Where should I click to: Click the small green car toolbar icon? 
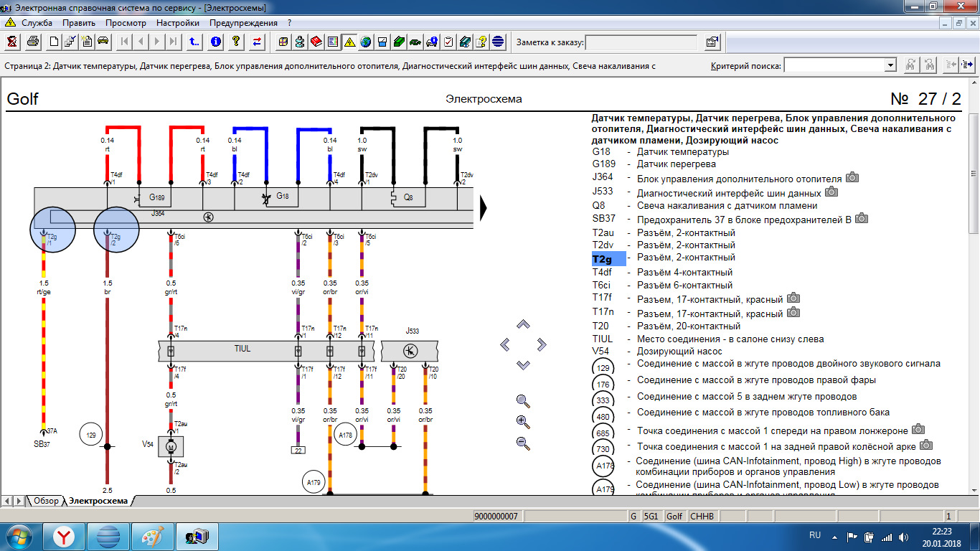point(415,42)
